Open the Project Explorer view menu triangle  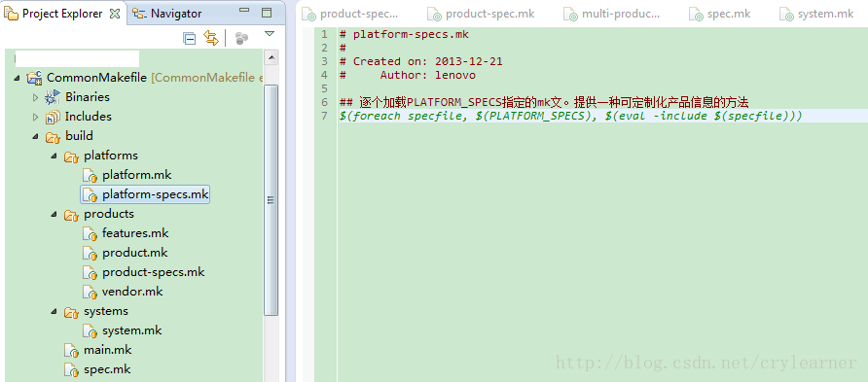pos(270,34)
